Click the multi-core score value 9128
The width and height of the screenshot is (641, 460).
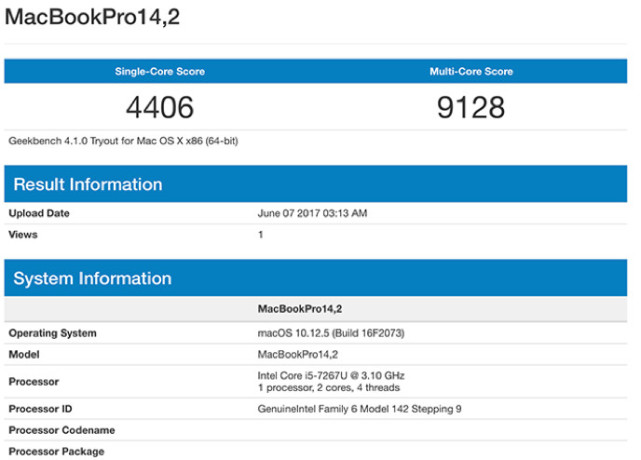(x=471, y=107)
